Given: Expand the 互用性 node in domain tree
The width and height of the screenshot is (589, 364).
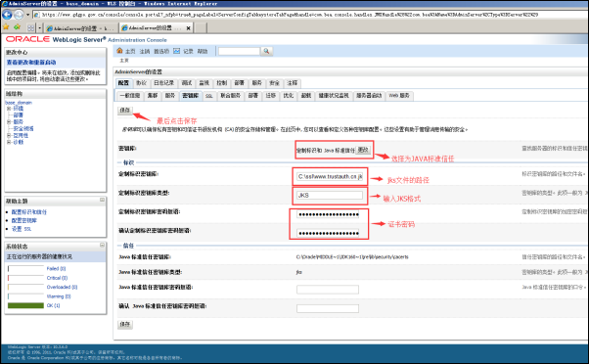Looking at the screenshot, I should tap(9, 135).
